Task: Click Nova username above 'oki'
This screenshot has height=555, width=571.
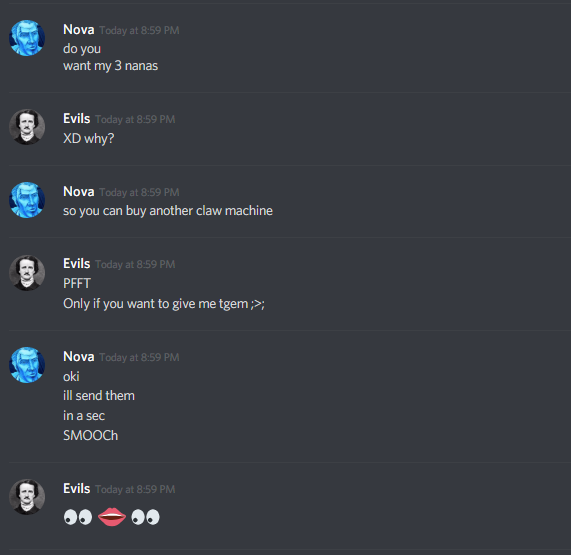Action: point(79,357)
